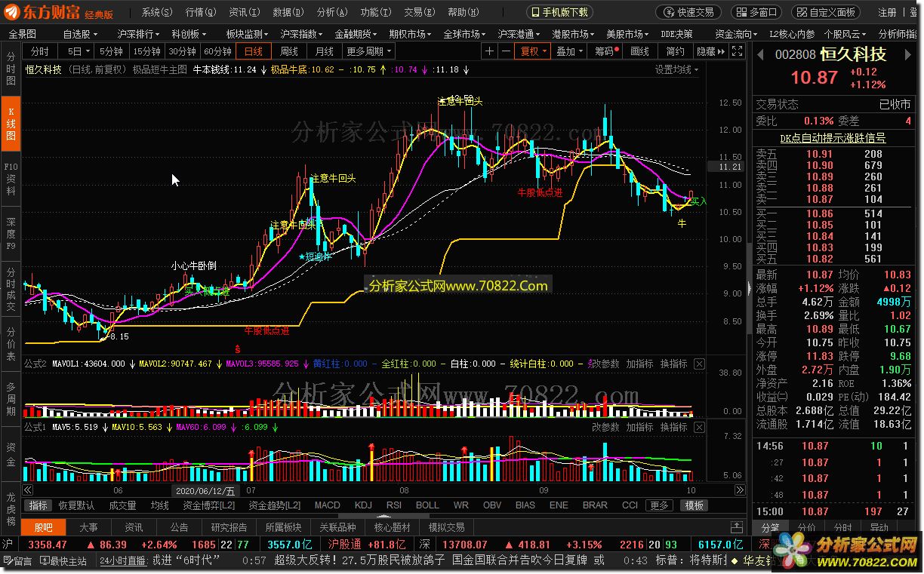Expand the 更多周期 dropdown

(369, 51)
